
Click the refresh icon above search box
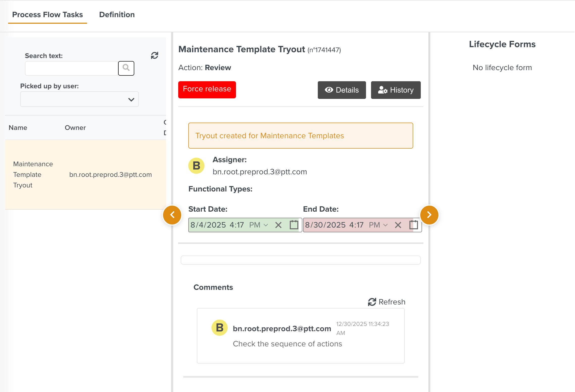[154, 55]
